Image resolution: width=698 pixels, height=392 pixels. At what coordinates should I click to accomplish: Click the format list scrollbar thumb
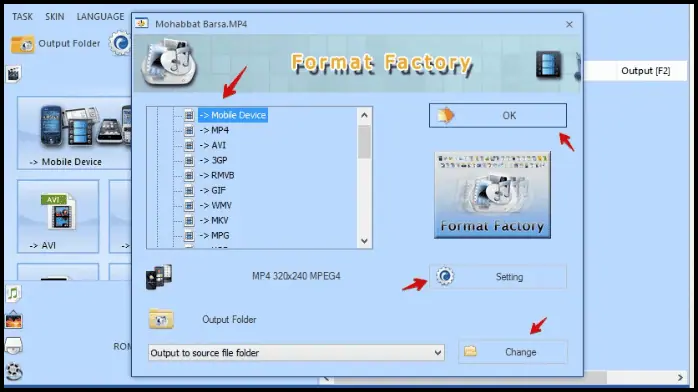tap(364, 141)
